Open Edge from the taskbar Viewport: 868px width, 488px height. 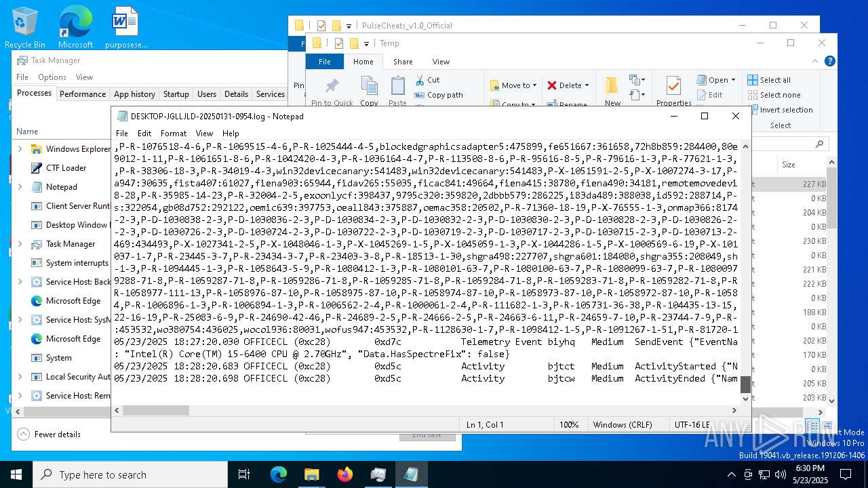pyautogui.click(x=279, y=474)
